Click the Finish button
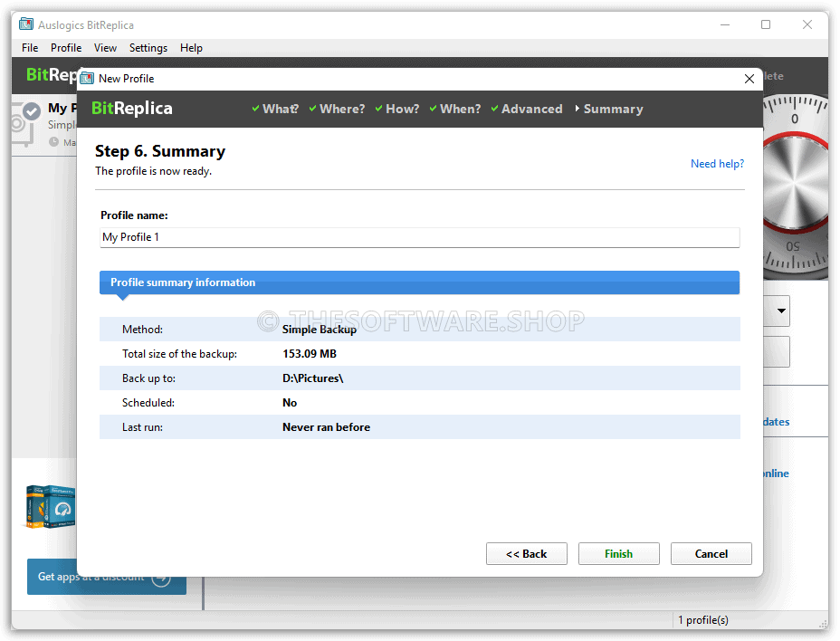Image resolution: width=840 pixels, height=641 pixels. point(619,554)
